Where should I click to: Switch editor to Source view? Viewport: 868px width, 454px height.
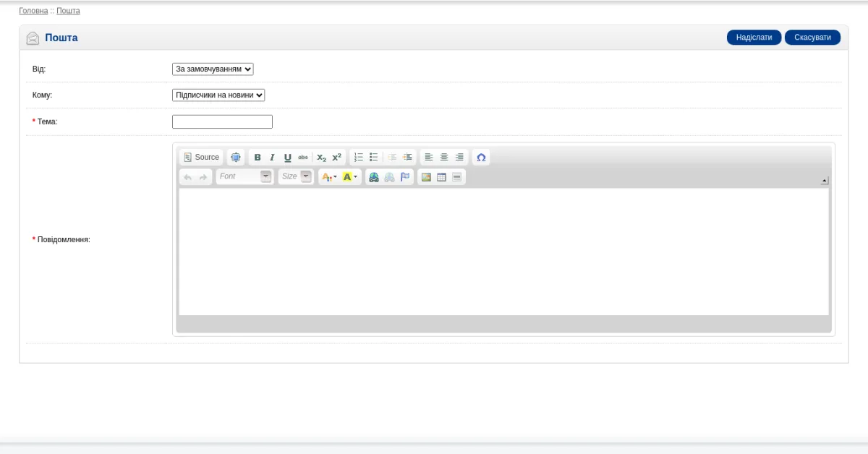pos(201,157)
